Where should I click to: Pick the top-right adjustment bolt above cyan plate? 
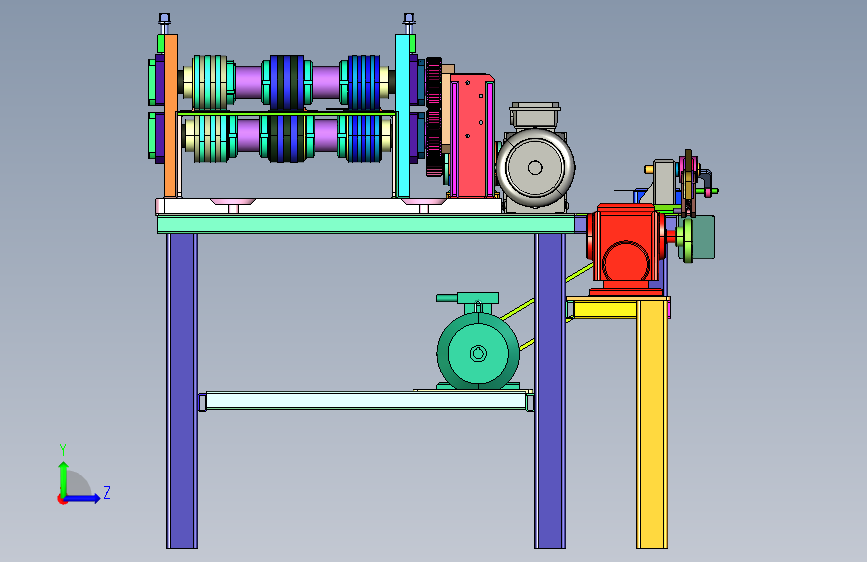[x=409, y=24]
